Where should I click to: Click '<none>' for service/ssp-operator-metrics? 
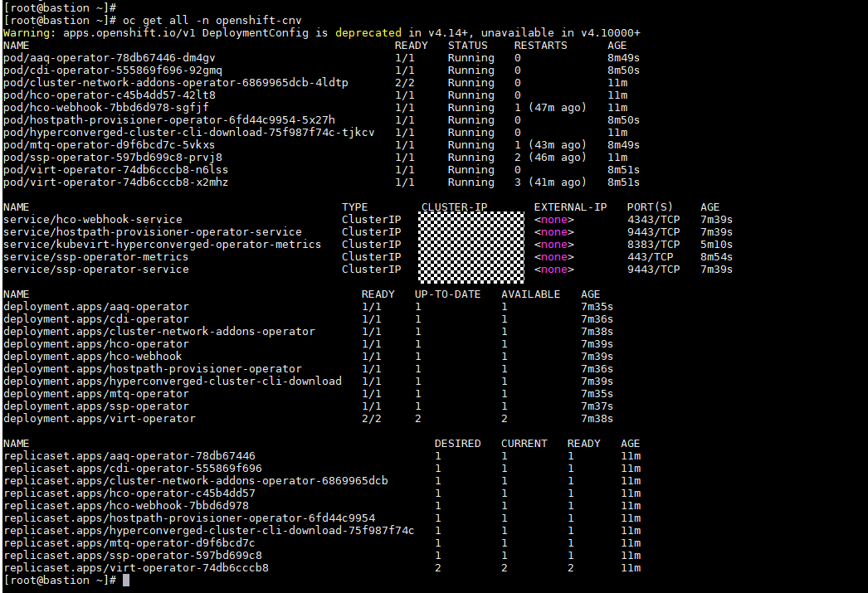[554, 257]
